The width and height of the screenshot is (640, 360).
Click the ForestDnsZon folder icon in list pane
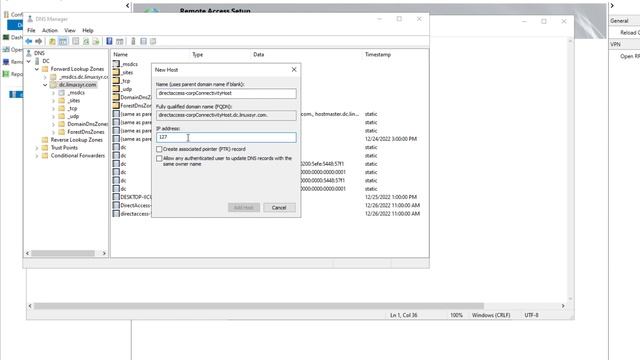(x=116, y=105)
